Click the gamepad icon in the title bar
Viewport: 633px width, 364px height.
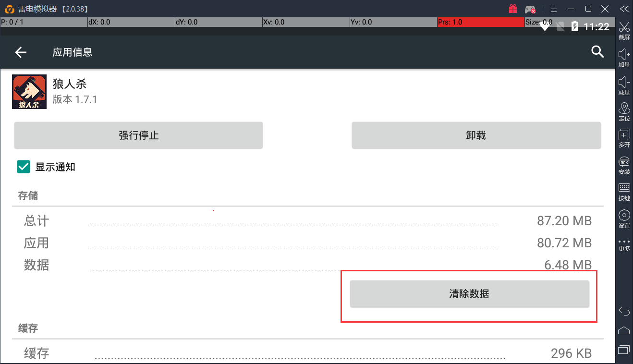[530, 9]
